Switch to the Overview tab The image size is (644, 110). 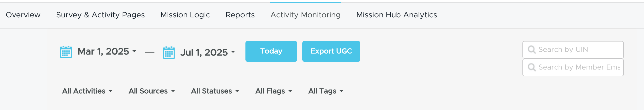(23, 15)
